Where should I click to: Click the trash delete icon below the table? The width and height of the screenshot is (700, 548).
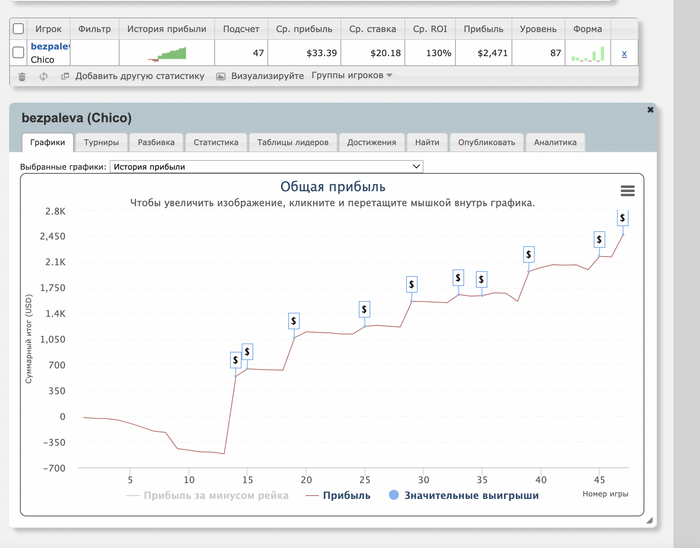click(x=22, y=77)
